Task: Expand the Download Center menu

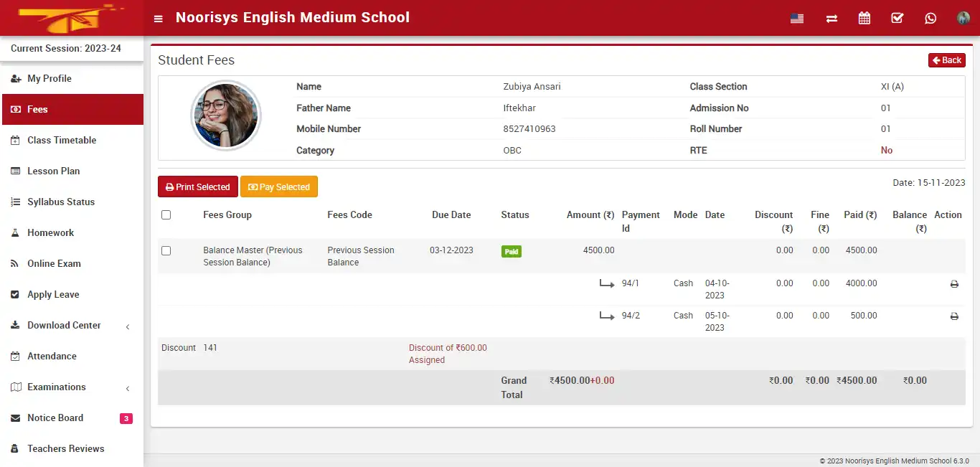Action: click(65, 325)
